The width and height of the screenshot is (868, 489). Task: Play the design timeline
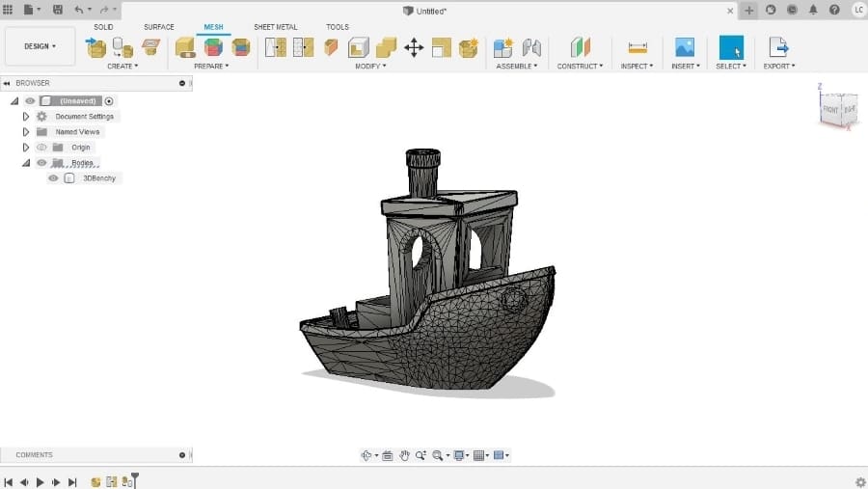(x=40, y=482)
